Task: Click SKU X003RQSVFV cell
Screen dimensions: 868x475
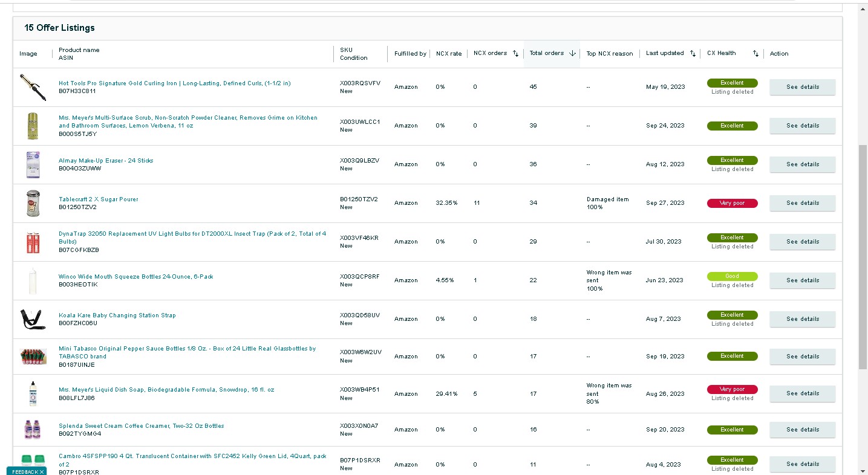Action: (360, 83)
